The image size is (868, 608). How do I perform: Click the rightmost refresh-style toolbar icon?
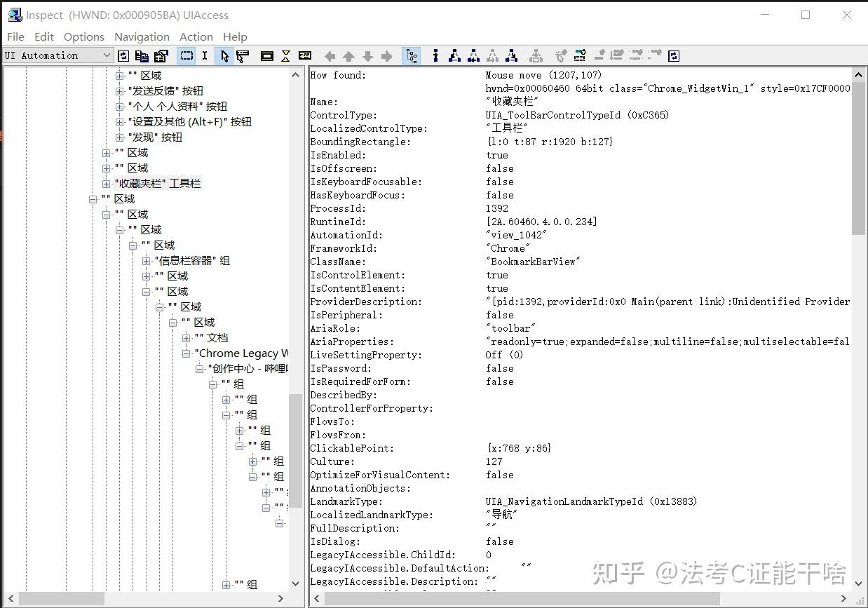click(x=672, y=55)
